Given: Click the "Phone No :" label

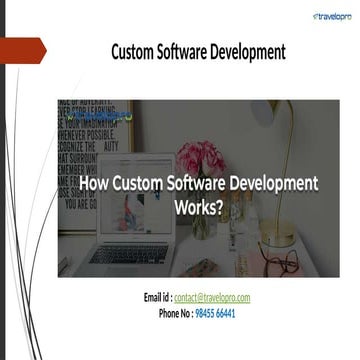Looking at the screenshot, I should pyautogui.click(x=176, y=314).
